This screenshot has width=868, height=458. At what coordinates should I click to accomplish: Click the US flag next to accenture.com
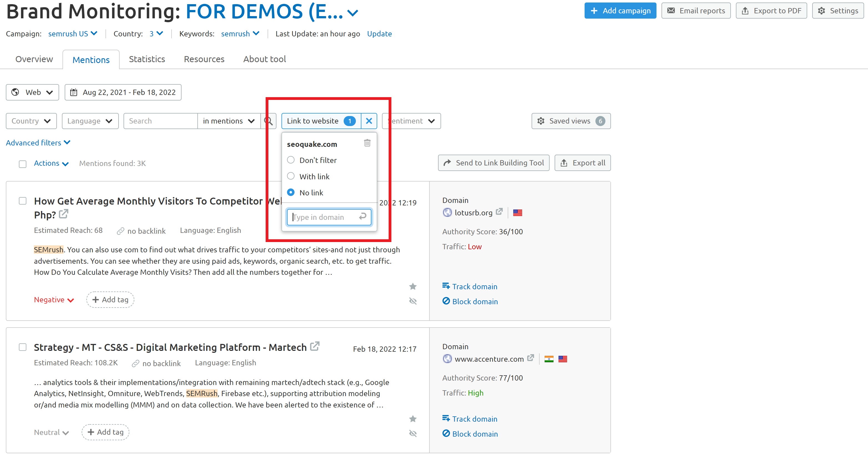click(x=563, y=359)
